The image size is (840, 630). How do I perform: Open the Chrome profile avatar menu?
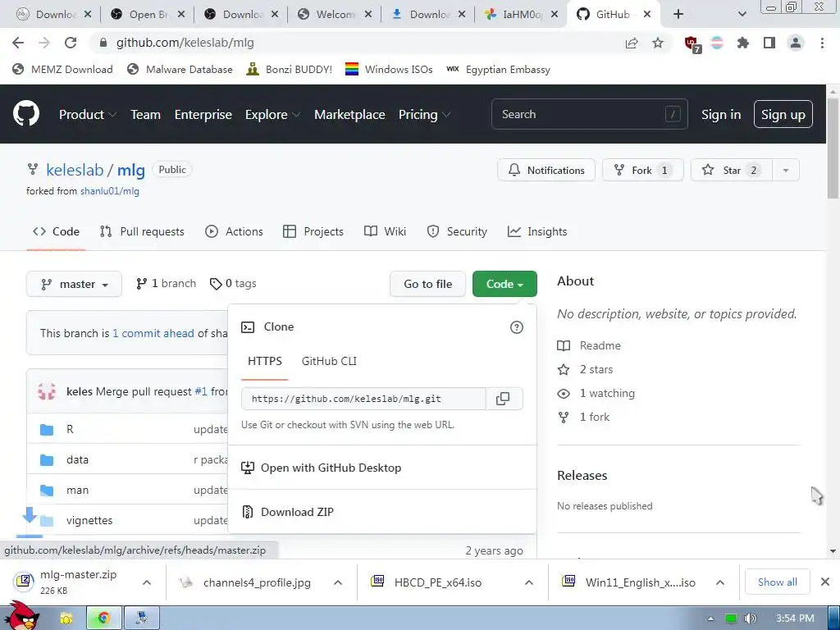[x=796, y=43]
